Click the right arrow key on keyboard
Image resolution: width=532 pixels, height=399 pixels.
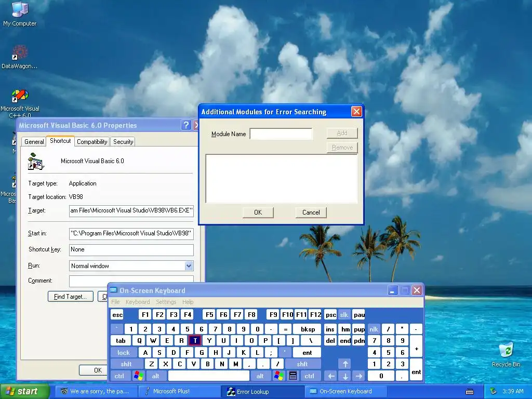tap(360, 376)
